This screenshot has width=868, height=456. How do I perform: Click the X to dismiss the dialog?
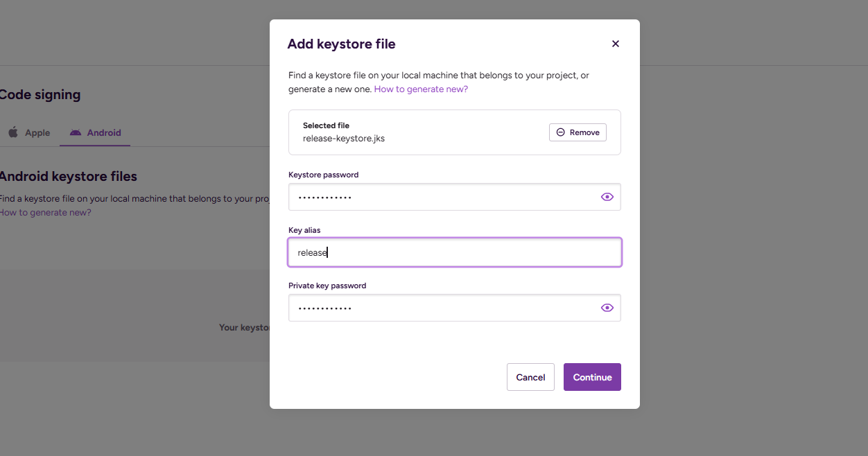[615, 43]
